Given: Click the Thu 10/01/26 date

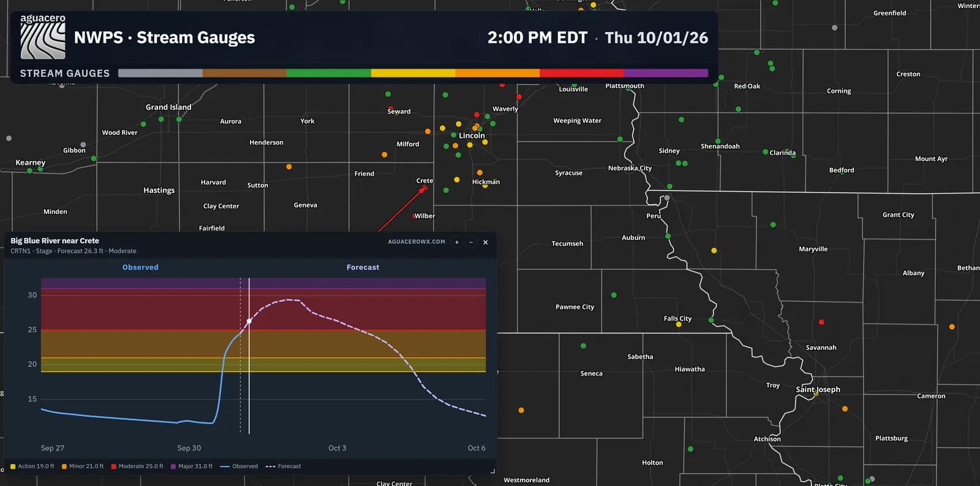Looking at the screenshot, I should coord(657,38).
